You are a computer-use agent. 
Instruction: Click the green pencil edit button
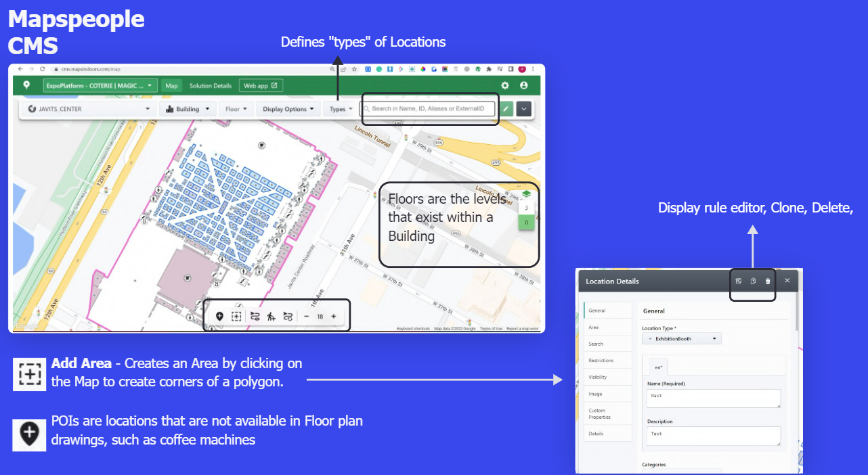click(505, 108)
